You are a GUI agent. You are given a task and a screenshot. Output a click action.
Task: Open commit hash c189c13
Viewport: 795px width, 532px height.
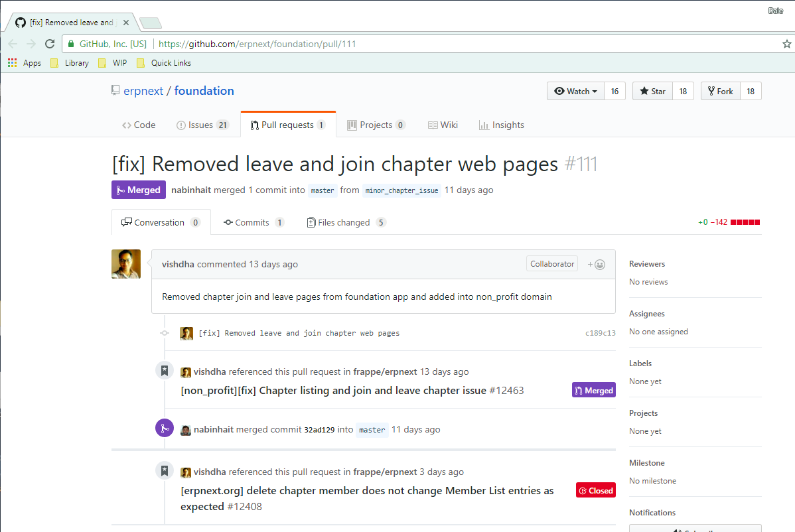601,334
